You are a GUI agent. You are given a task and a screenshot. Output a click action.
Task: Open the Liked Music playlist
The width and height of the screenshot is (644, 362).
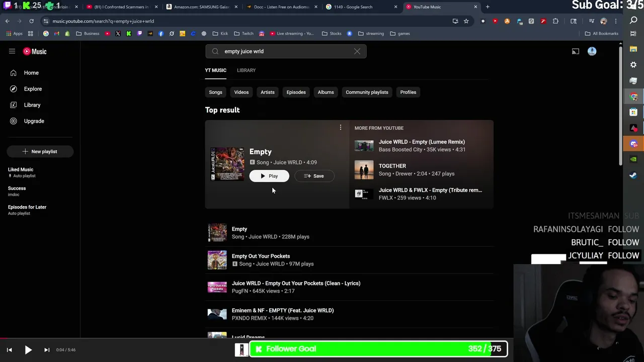tap(21, 172)
